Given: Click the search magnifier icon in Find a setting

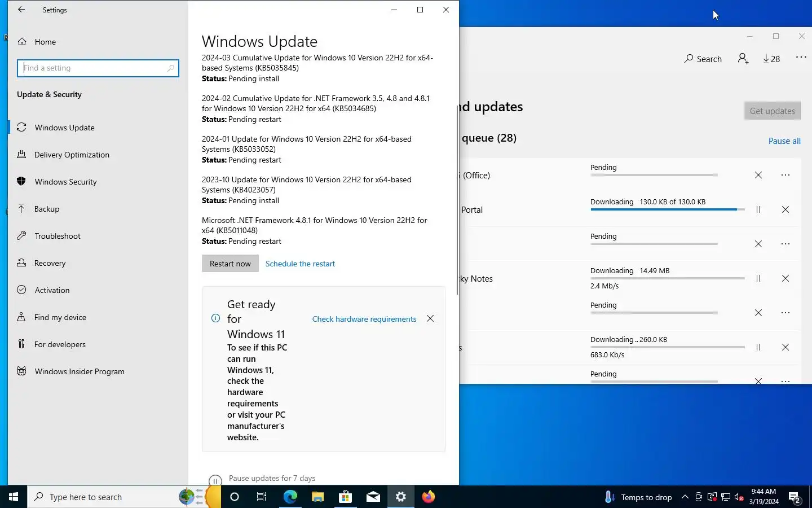Looking at the screenshot, I should coord(171,68).
